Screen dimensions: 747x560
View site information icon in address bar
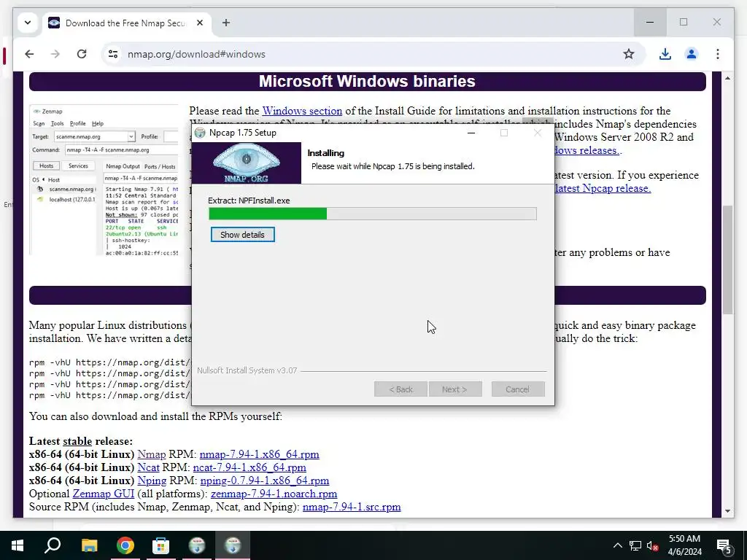tap(113, 54)
